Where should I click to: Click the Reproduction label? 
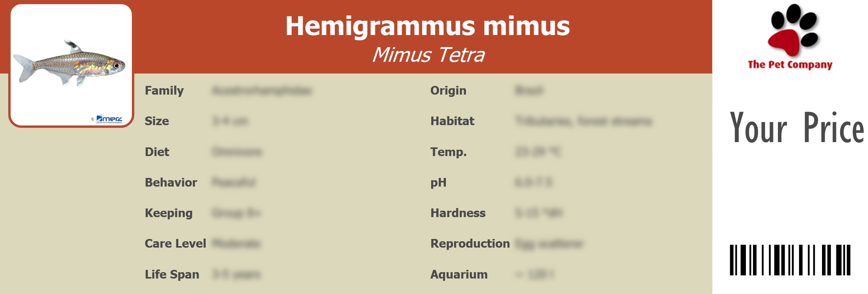click(470, 244)
